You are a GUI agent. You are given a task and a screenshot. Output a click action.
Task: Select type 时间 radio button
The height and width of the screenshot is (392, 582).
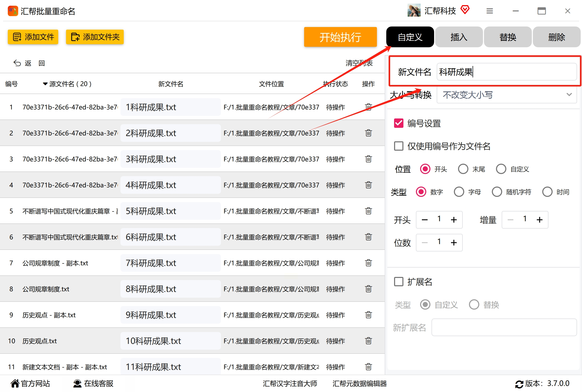(x=547, y=192)
